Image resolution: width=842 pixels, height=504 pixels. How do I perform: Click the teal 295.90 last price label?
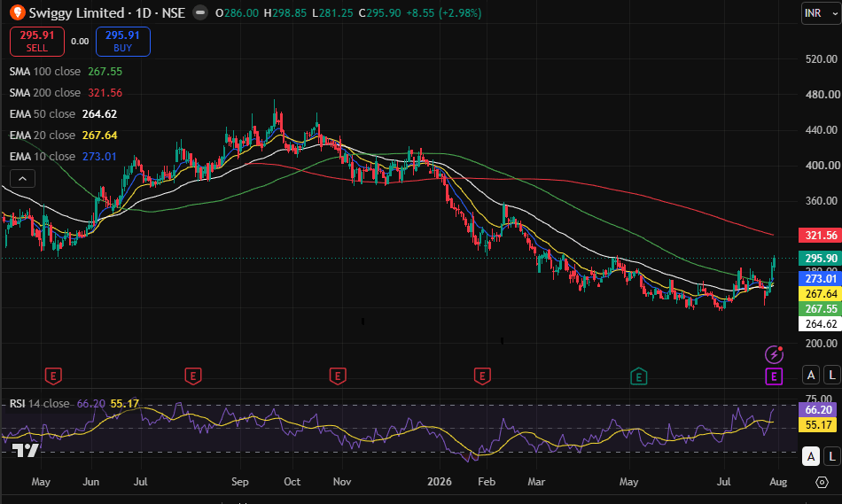coord(820,258)
